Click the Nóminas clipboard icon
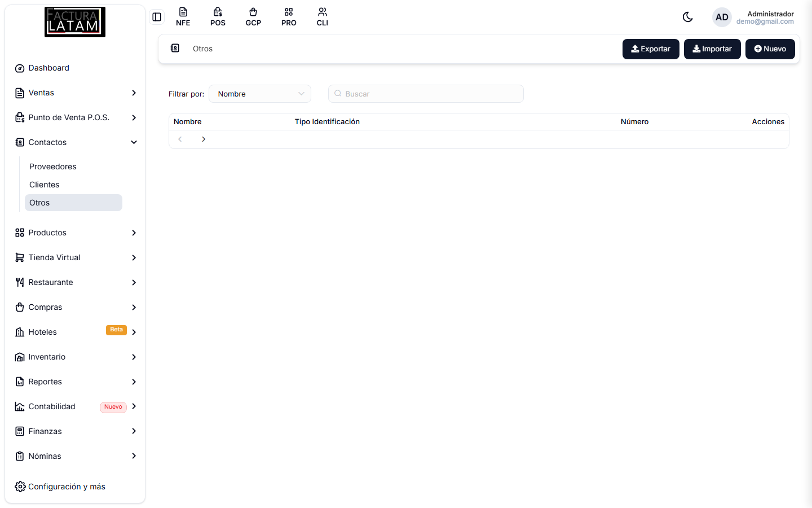The width and height of the screenshot is (812, 508). tap(20, 456)
